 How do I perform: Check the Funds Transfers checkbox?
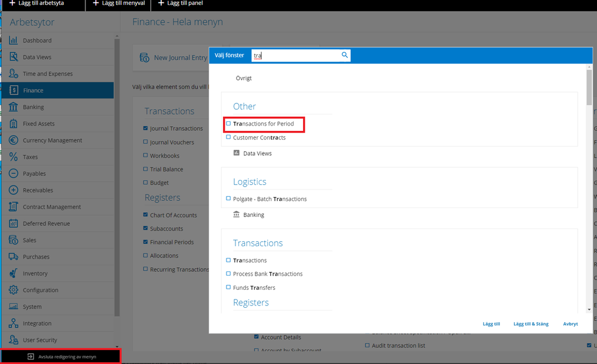pos(228,287)
